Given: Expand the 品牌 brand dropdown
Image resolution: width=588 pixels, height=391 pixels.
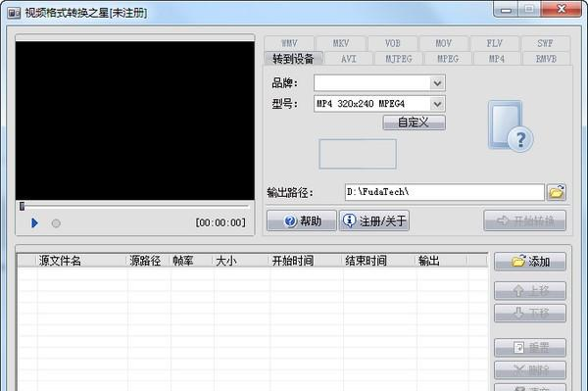Looking at the screenshot, I should tap(437, 83).
